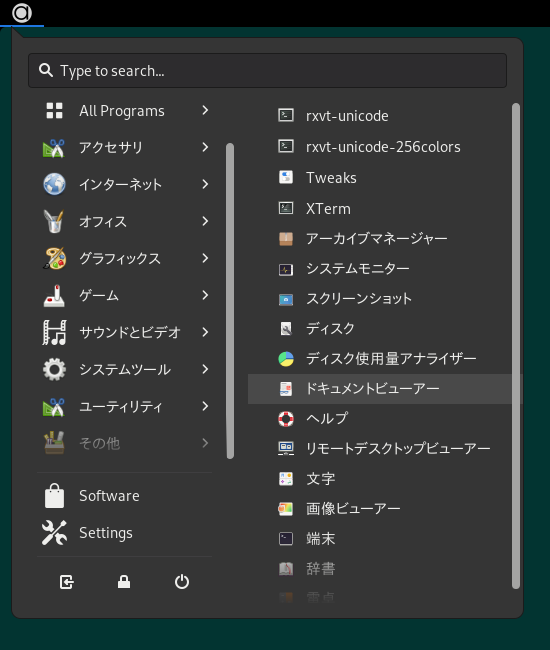Click the Tweaks text entry
This screenshot has height=650, width=550.
click(331, 178)
